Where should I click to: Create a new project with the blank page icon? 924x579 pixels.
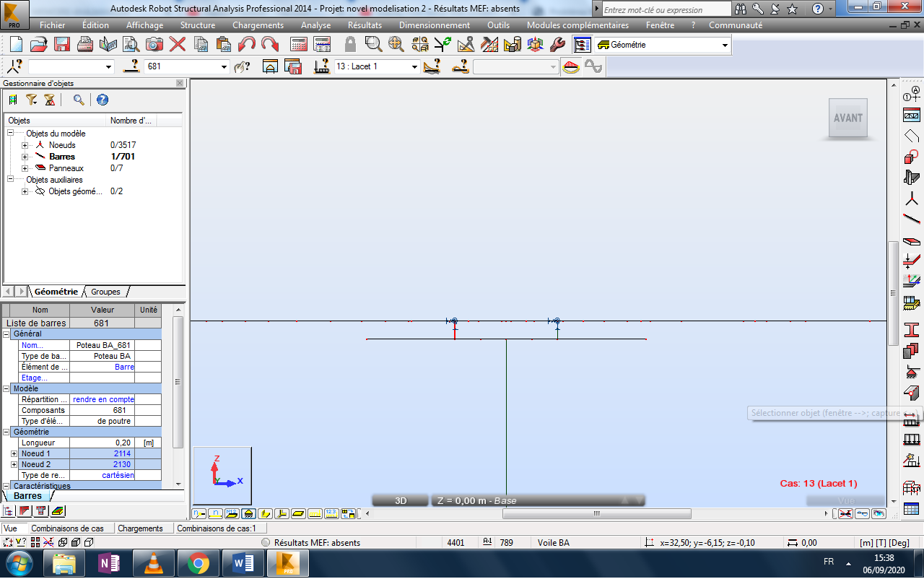point(16,44)
